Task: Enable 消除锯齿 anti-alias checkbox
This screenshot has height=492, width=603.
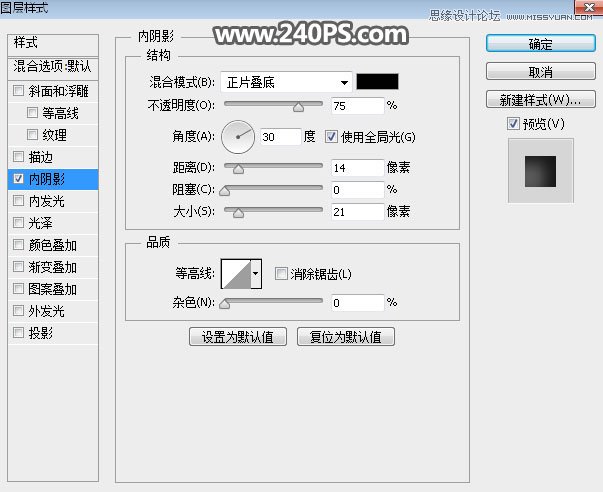Action: 281,274
